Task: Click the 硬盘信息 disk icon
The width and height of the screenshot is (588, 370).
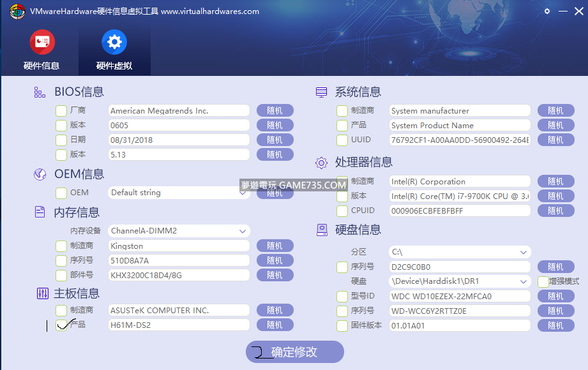Action: click(x=321, y=230)
